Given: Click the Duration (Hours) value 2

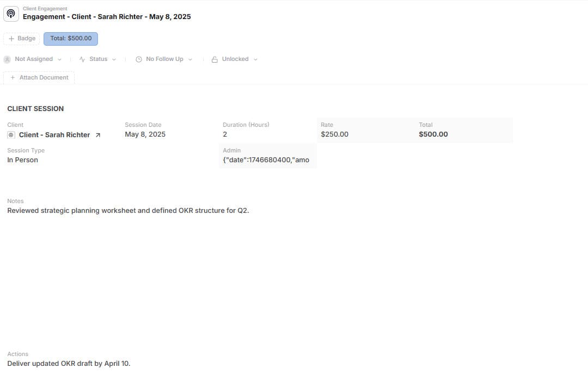Looking at the screenshot, I should [225, 134].
